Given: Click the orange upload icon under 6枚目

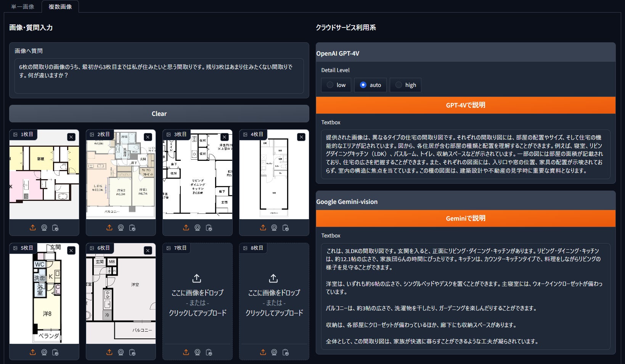Looking at the screenshot, I should click(109, 352).
